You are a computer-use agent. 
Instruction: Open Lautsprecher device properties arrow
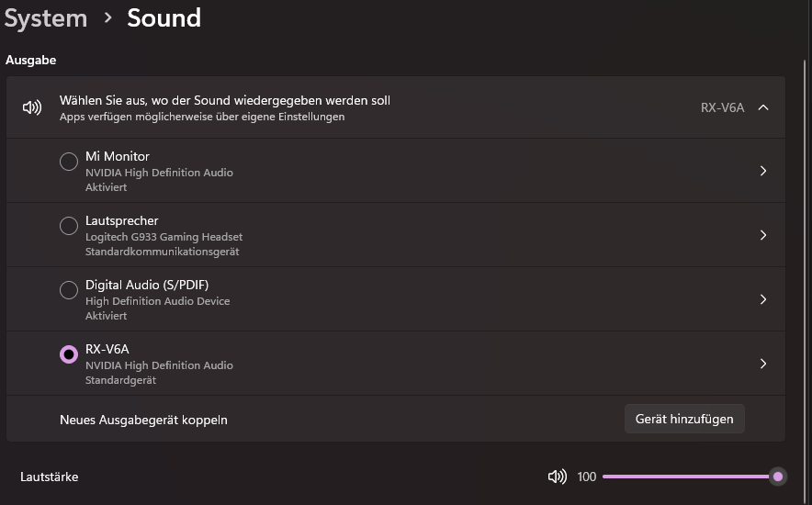click(763, 235)
